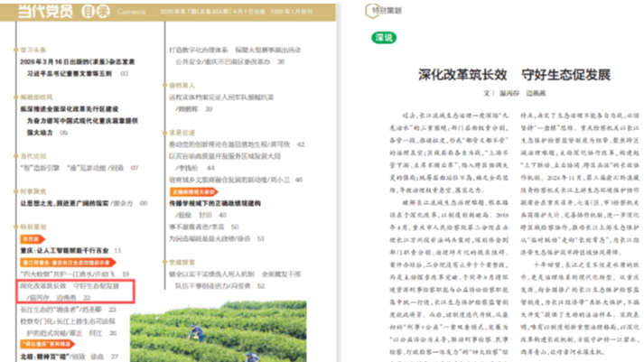Click the orange 正确政绩观大家谈 tag

193,191
